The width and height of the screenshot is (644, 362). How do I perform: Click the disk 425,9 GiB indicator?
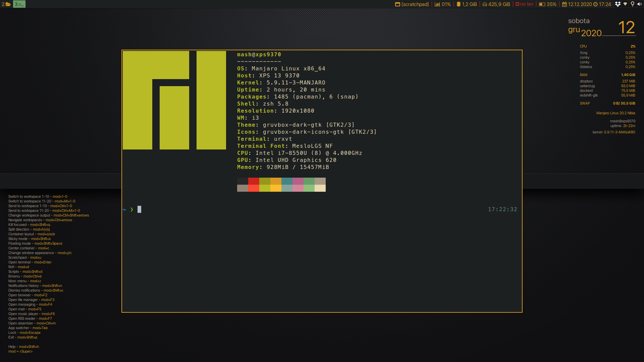(x=496, y=4)
